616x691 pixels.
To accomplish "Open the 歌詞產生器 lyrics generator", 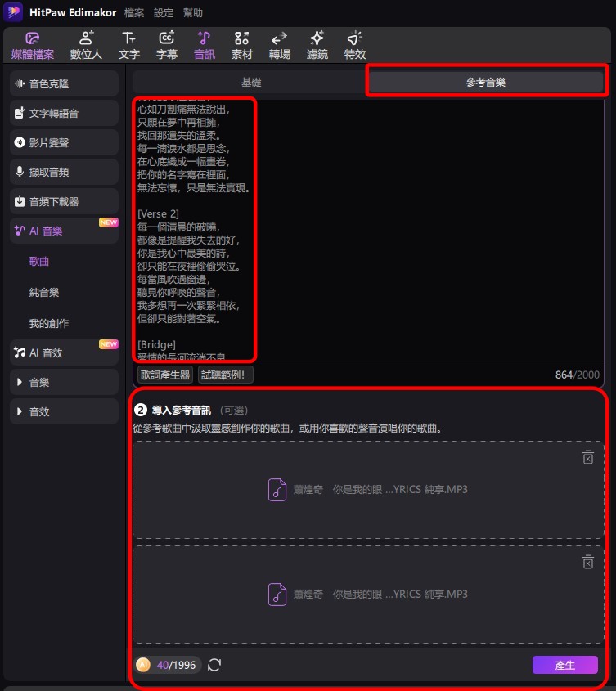I will [x=165, y=375].
